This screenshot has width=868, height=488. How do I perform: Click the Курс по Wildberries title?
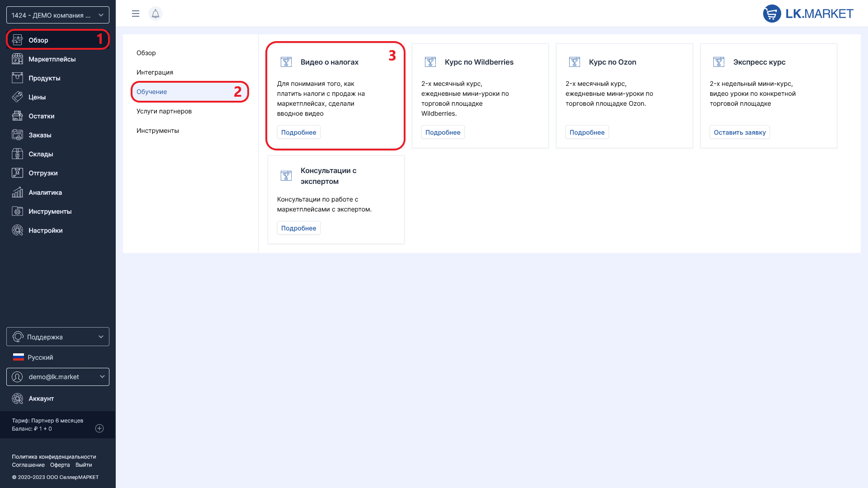479,62
